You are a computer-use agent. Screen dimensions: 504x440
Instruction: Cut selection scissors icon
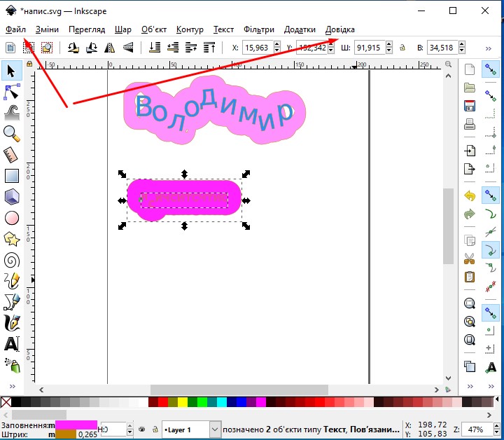[470, 259]
